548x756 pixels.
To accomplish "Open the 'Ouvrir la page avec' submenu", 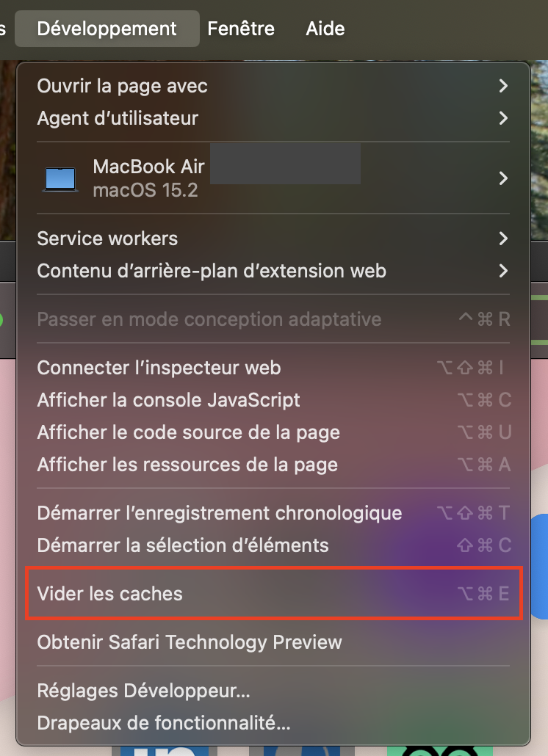I will click(122, 86).
